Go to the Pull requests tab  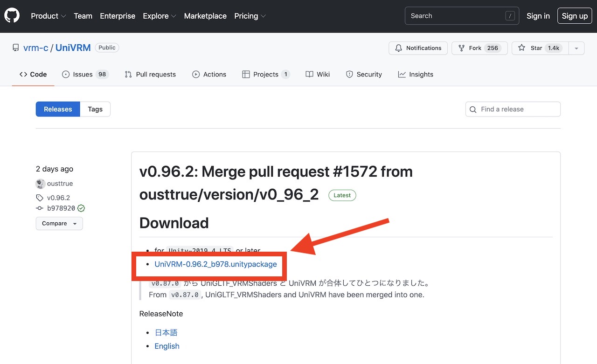click(150, 75)
